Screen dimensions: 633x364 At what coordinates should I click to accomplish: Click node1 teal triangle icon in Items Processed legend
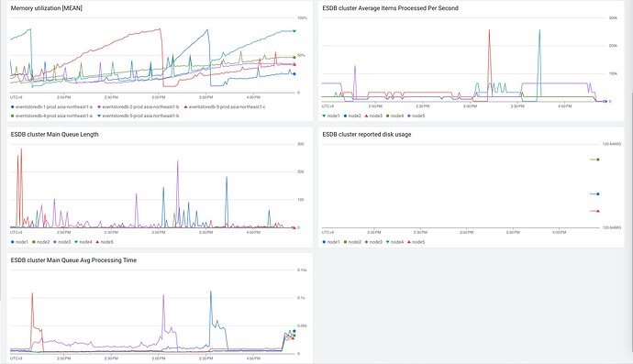pyautogui.click(x=324, y=116)
